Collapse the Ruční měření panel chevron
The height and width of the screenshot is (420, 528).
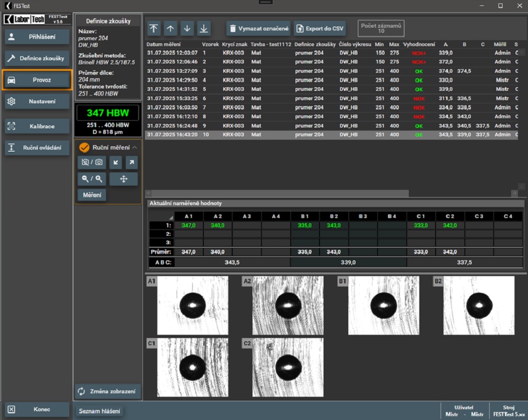[x=134, y=148]
